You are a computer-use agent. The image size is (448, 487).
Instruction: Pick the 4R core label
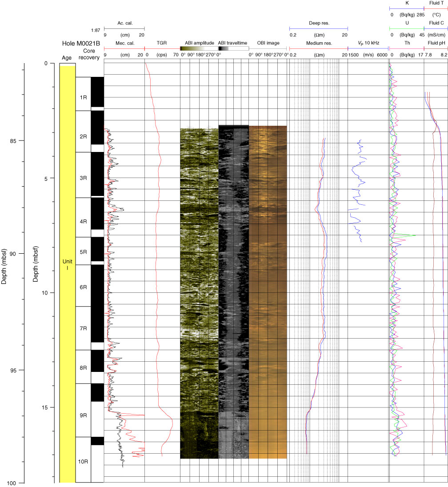click(83, 221)
